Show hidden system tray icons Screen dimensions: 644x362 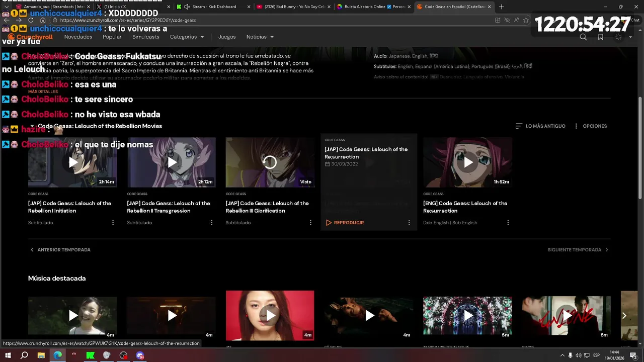coord(562,355)
